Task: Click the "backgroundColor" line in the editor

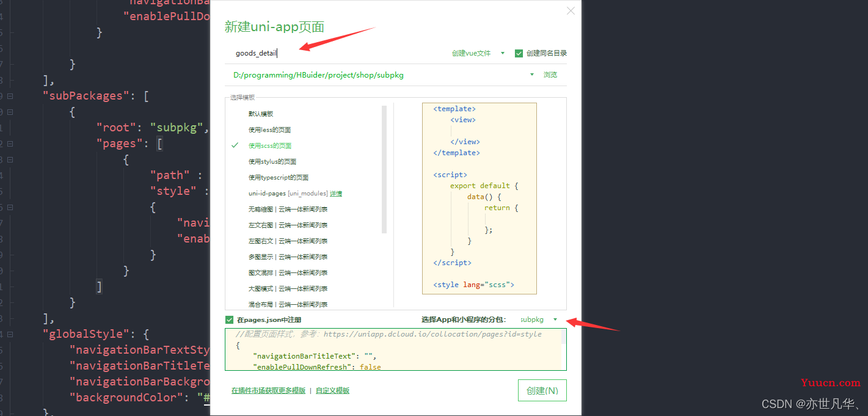Action: [x=140, y=398]
